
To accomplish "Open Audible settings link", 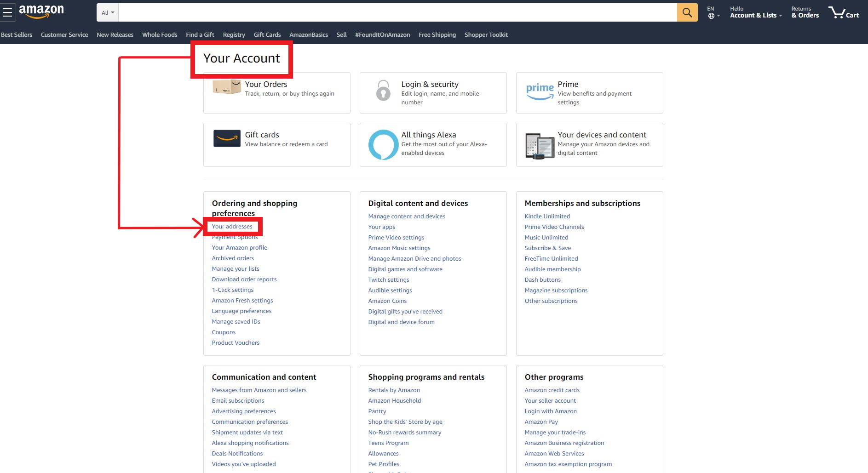I will 390,290.
